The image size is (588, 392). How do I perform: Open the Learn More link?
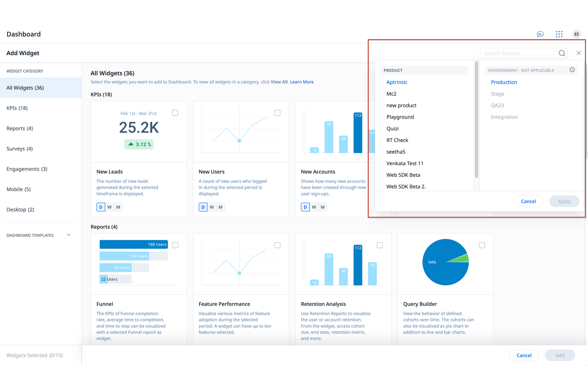[302, 81]
